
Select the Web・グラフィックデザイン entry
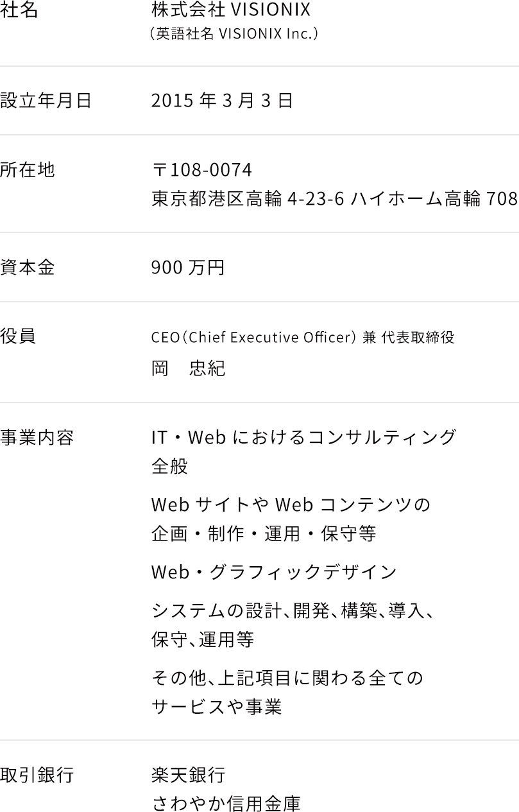[x=274, y=571]
